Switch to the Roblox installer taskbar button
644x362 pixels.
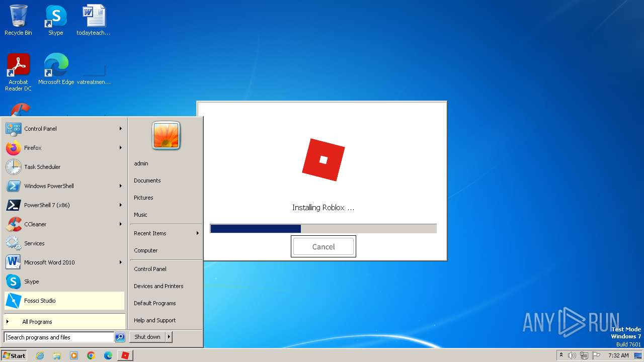[125, 355]
